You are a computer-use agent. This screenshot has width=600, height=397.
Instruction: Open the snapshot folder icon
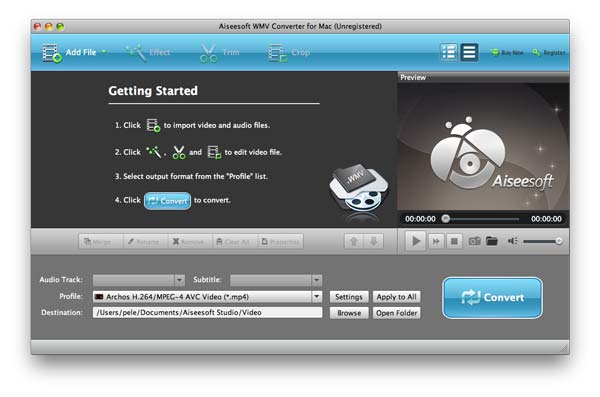pos(492,241)
